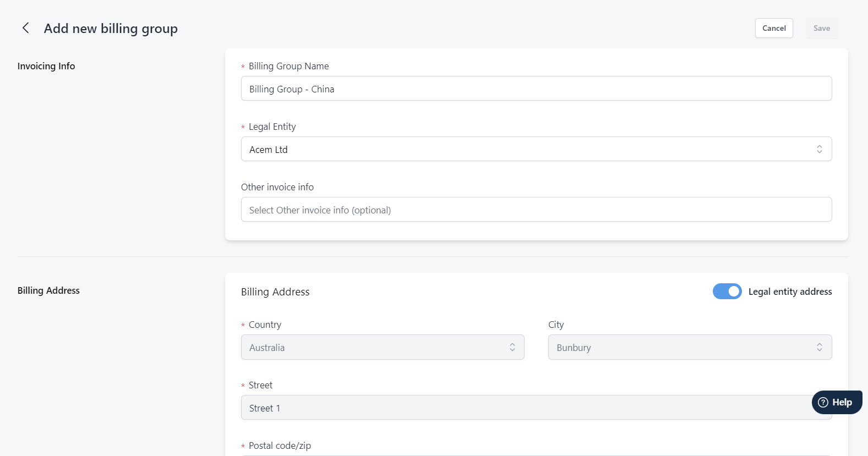Click the Street input field
The width and height of the screenshot is (868, 456).
tap(536, 408)
